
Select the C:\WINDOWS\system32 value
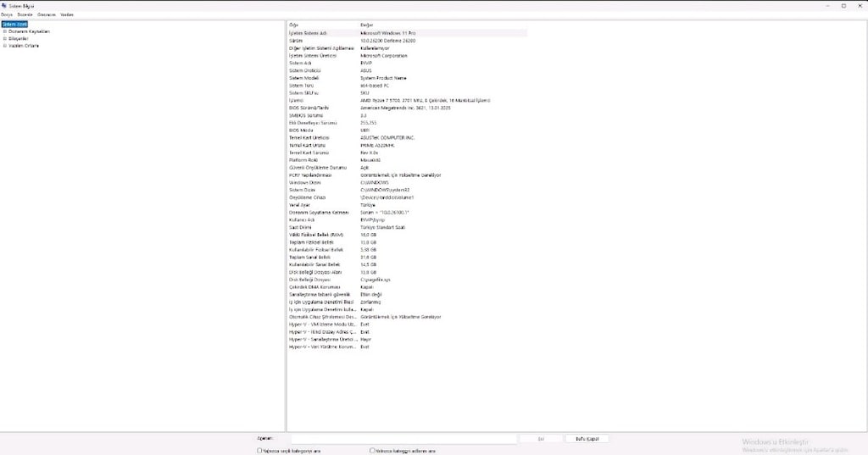point(386,191)
